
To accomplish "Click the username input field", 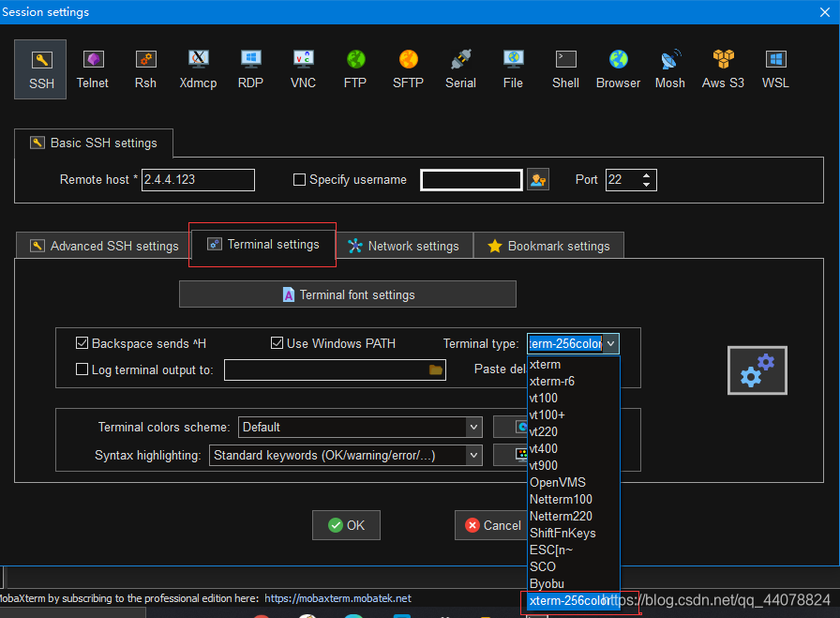I will tap(472, 179).
